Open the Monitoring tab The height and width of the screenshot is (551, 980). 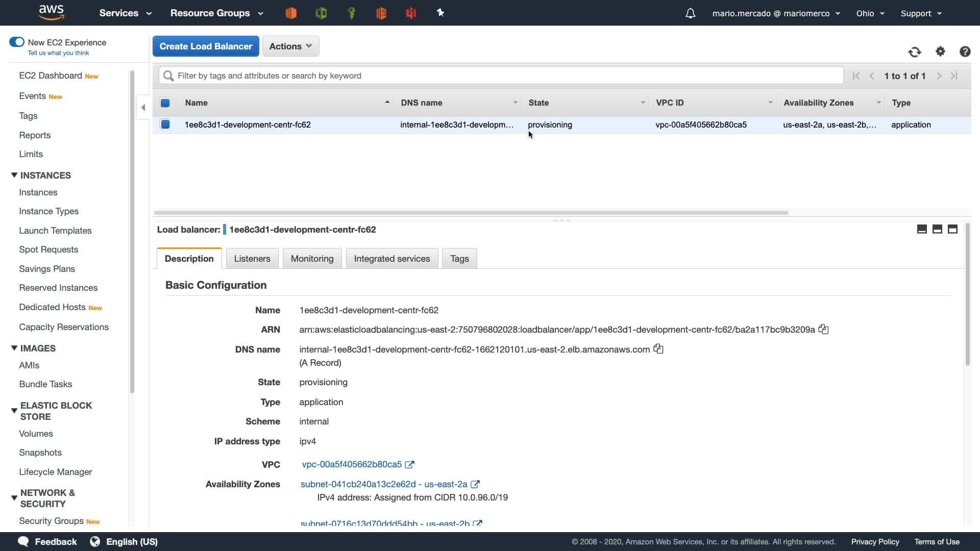click(312, 259)
